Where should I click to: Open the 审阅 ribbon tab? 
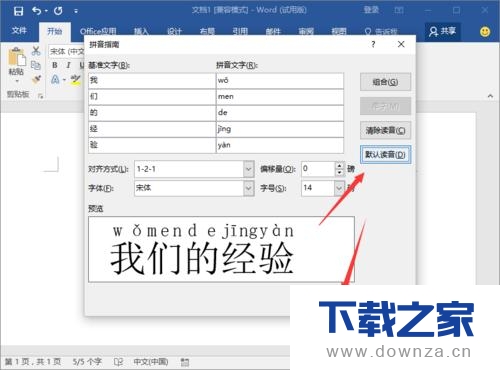306,32
